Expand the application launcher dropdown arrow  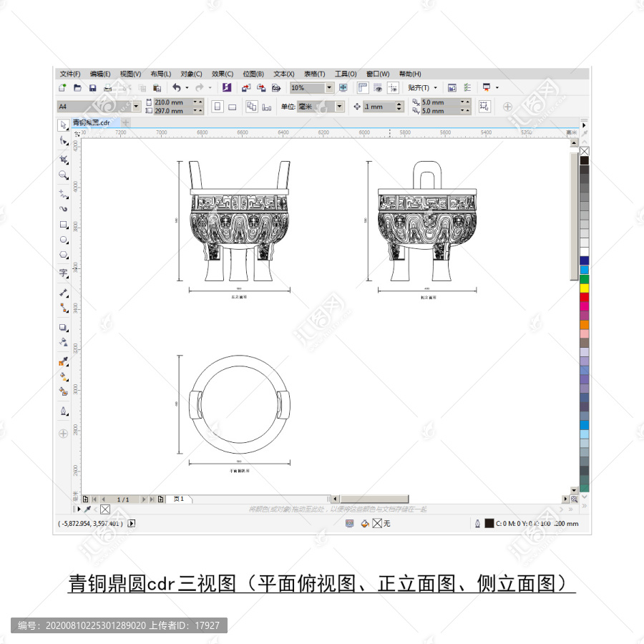point(497,87)
